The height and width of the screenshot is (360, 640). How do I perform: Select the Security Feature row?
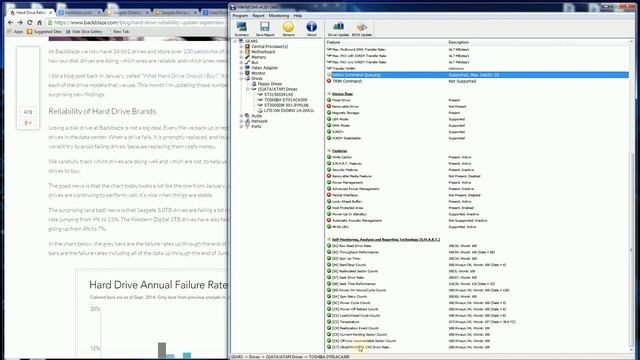478,170
